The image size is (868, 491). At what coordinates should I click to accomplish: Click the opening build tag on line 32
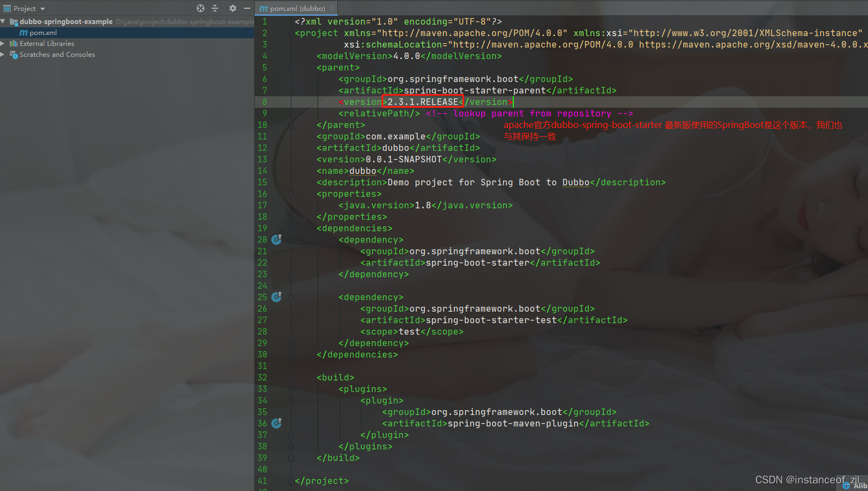(336, 377)
